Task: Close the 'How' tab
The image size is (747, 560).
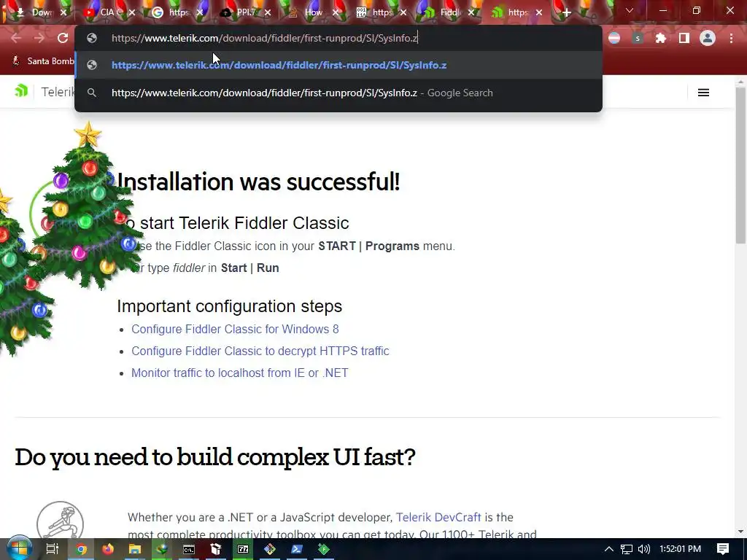Action: 336,12
